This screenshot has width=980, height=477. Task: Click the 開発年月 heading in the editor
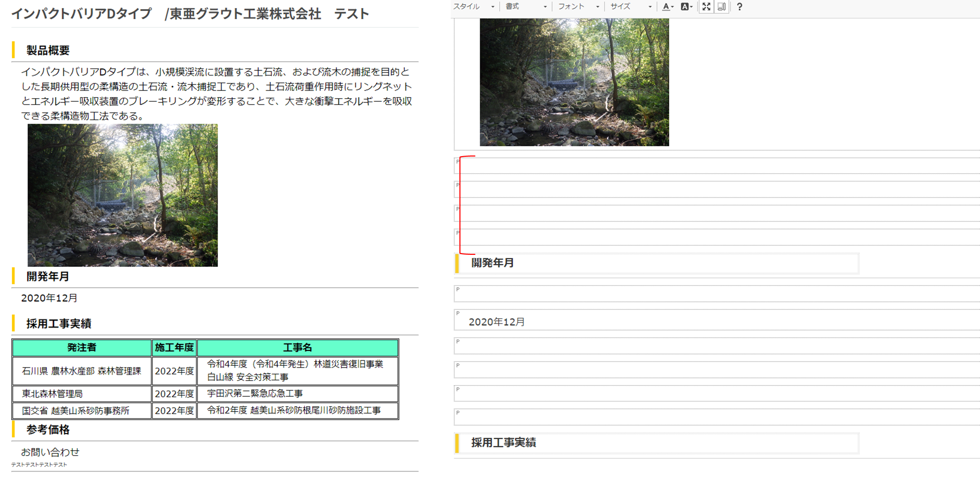tap(492, 263)
